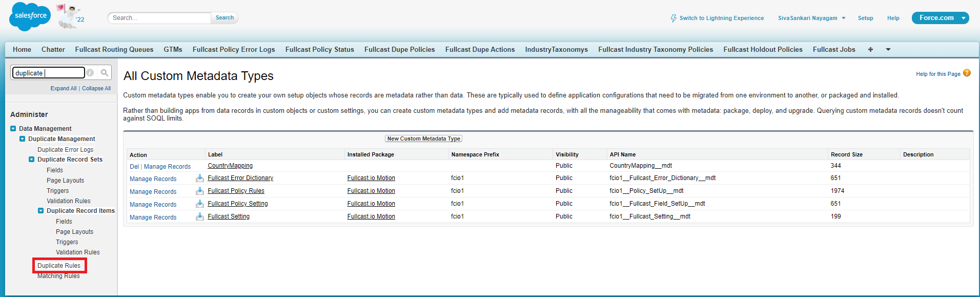
Task: Click the quick find magnifier icon
Action: click(104, 73)
